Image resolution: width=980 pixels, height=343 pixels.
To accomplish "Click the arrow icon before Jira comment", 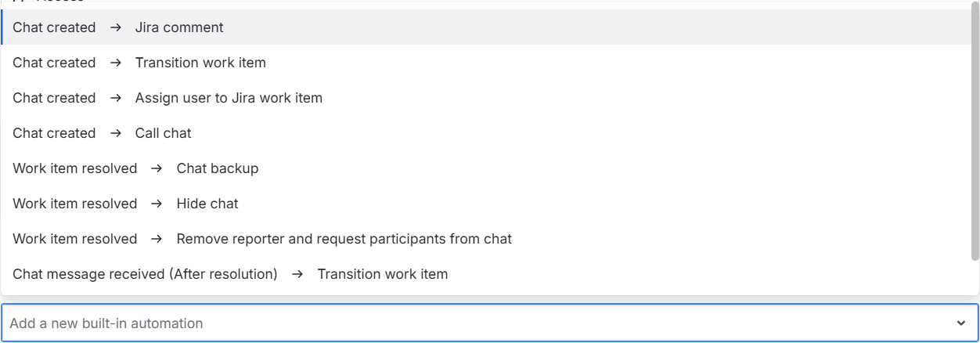I will [x=116, y=27].
